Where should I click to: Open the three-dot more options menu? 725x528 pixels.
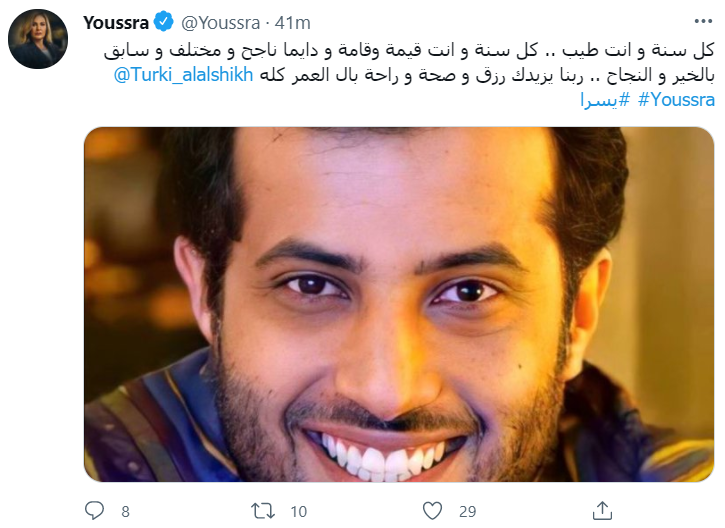tap(703, 21)
